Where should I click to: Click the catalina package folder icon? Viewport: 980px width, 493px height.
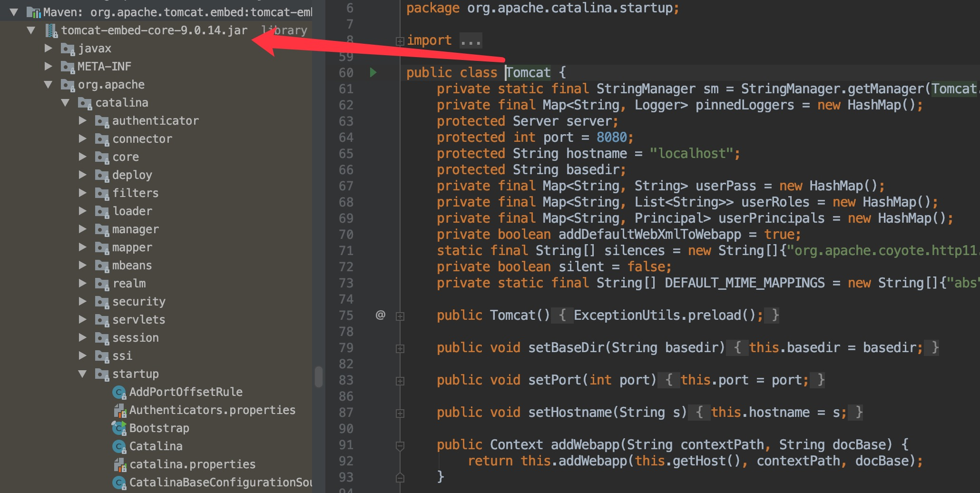[x=85, y=103]
